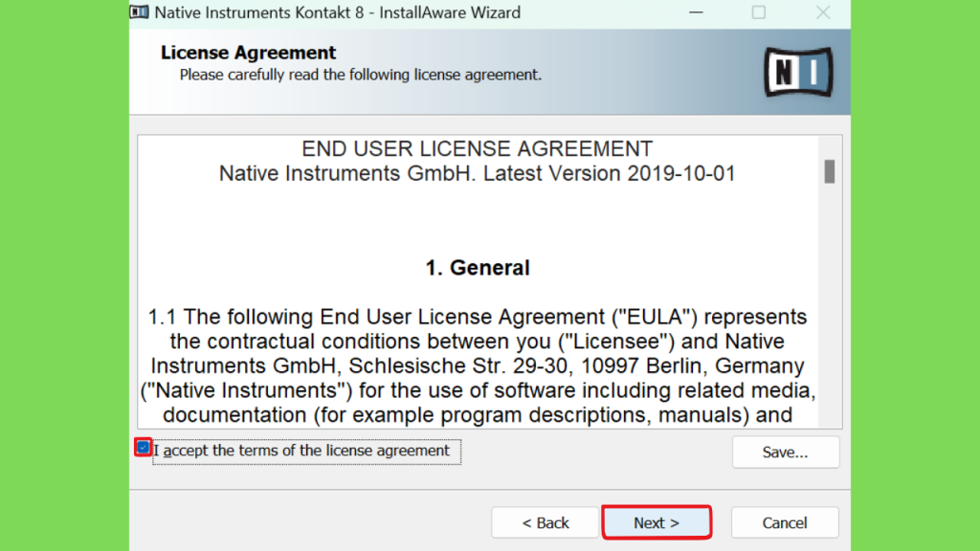The image size is (980, 551).
Task: Toggle the accept license terms checkbox
Action: (x=144, y=448)
